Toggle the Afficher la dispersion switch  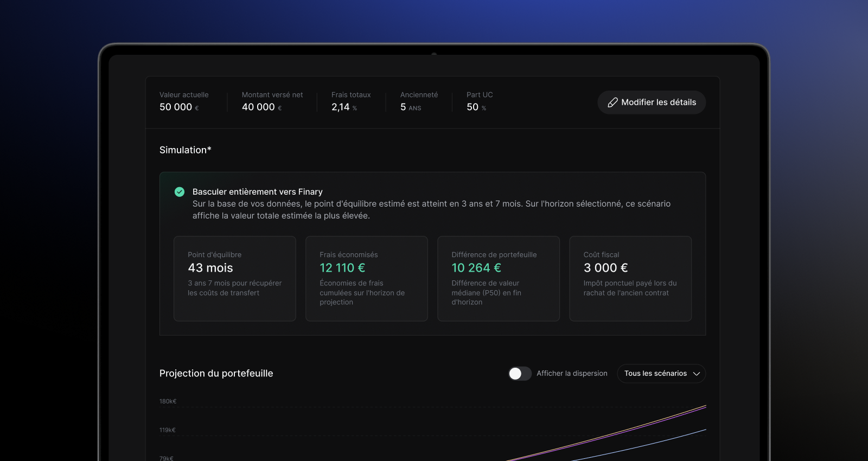520,374
